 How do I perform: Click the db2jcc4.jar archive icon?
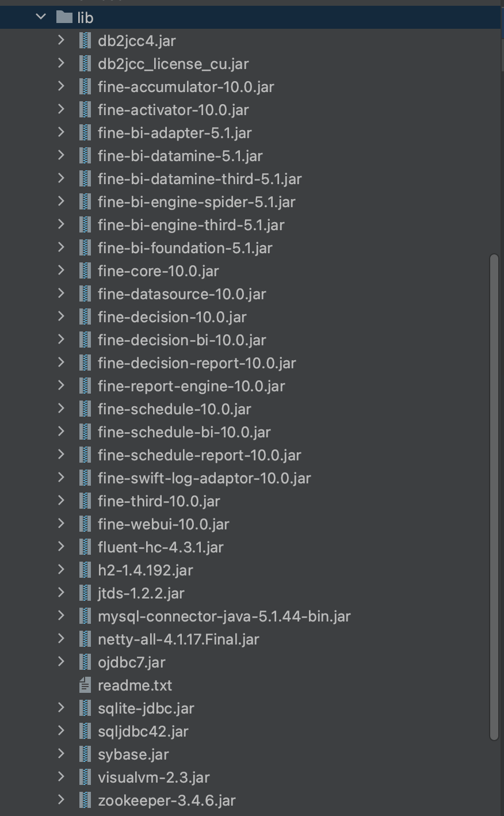[85, 41]
